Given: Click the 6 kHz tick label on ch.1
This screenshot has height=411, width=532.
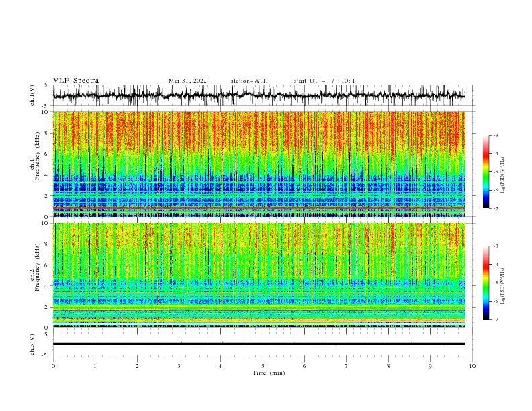Looking at the screenshot, I should (x=47, y=154).
